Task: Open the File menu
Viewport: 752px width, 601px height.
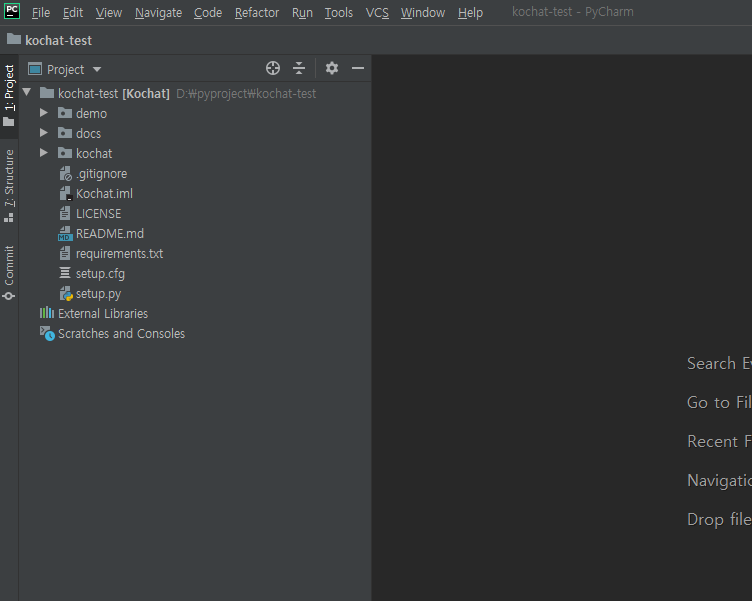Action: 41,12
